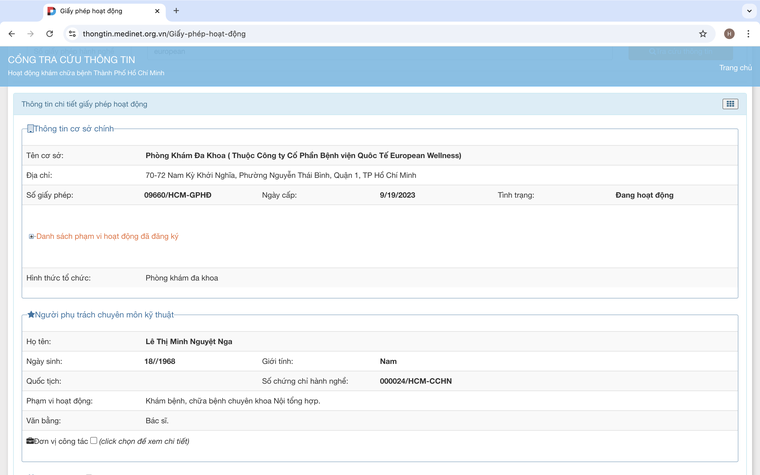The height and width of the screenshot is (475, 760).
Task: Bookmark this page with the star icon
Action: tap(703, 34)
